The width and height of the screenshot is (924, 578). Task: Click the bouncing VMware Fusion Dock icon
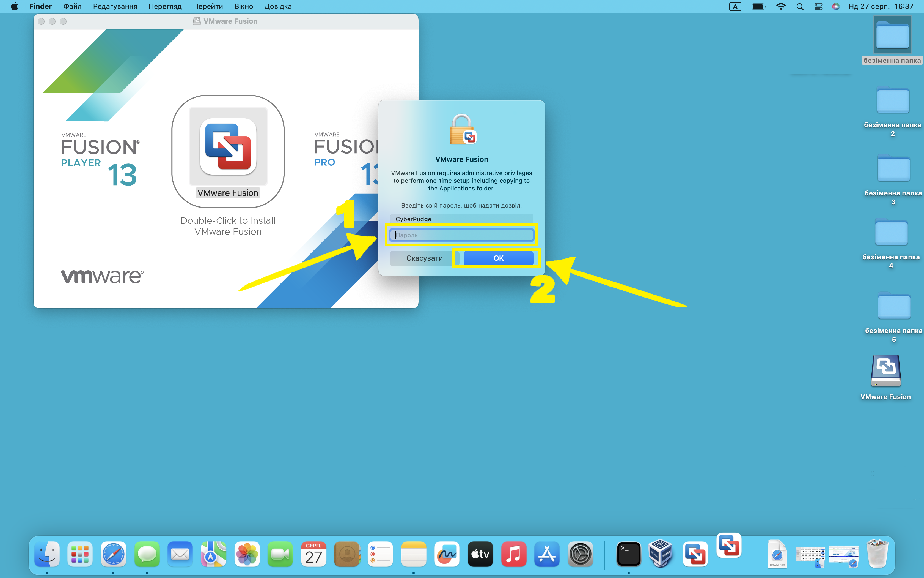tap(729, 546)
